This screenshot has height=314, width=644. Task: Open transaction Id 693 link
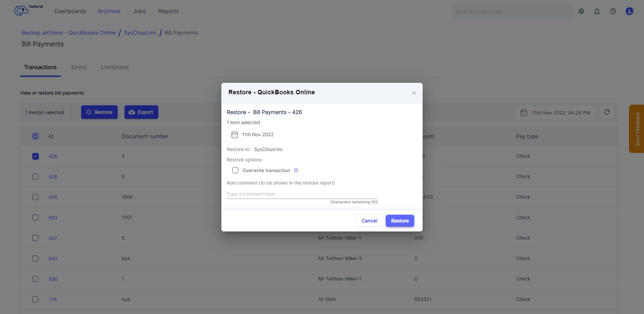click(x=53, y=259)
